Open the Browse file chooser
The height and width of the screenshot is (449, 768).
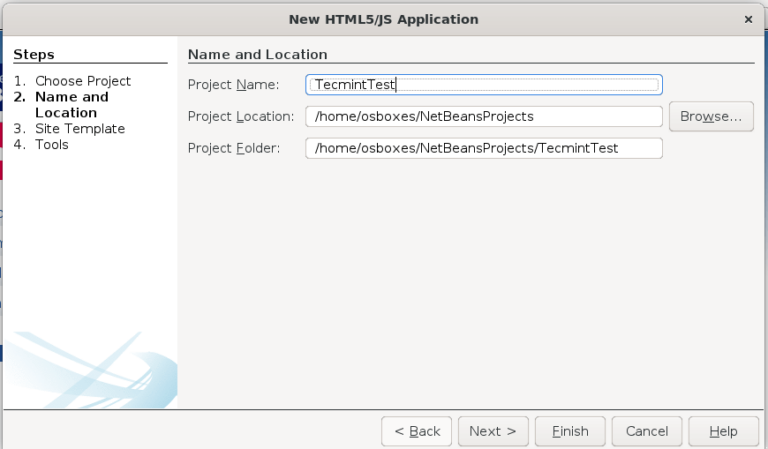[710, 116]
